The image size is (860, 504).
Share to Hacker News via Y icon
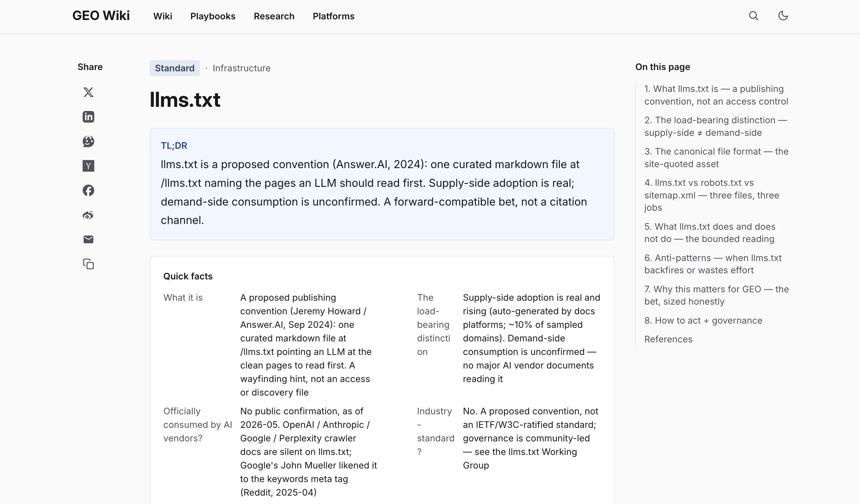[x=88, y=166]
